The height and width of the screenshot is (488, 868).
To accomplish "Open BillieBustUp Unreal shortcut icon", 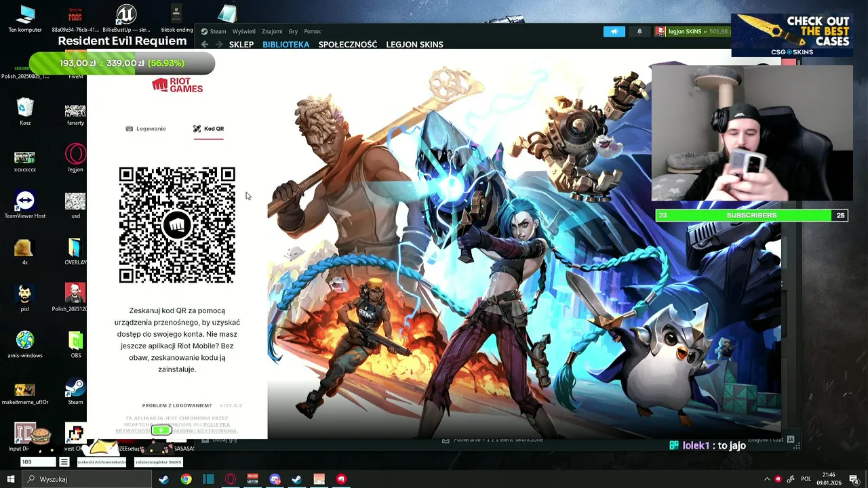I will [x=126, y=19].
